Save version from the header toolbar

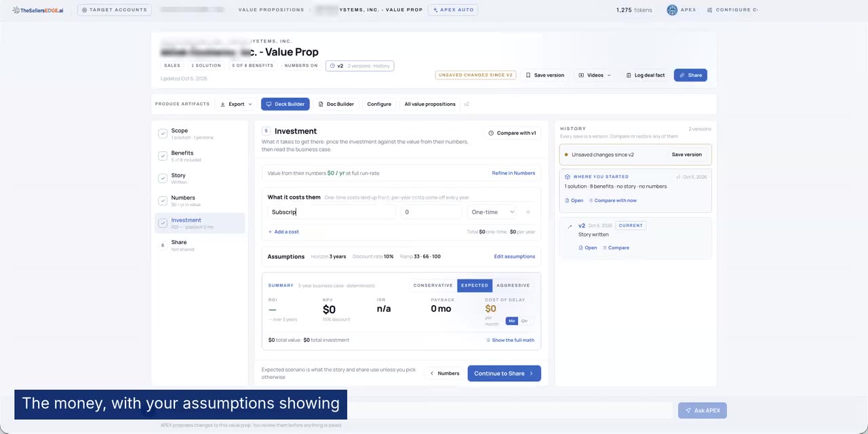[545, 75]
